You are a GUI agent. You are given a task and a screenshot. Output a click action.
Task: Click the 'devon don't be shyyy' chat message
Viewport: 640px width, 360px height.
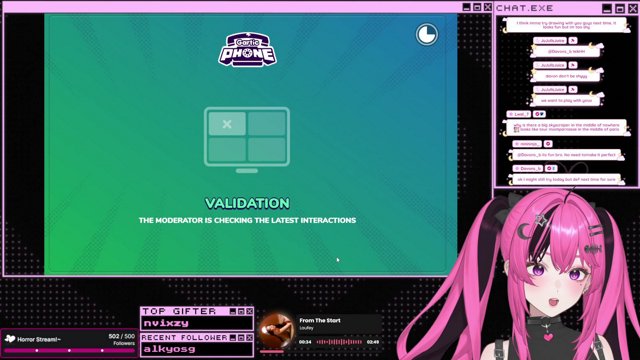[x=567, y=76]
